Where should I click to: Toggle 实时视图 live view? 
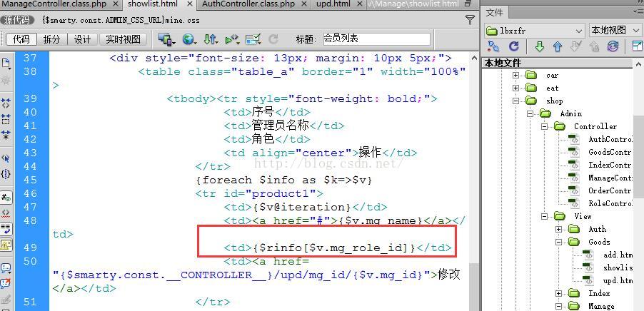[x=124, y=39]
